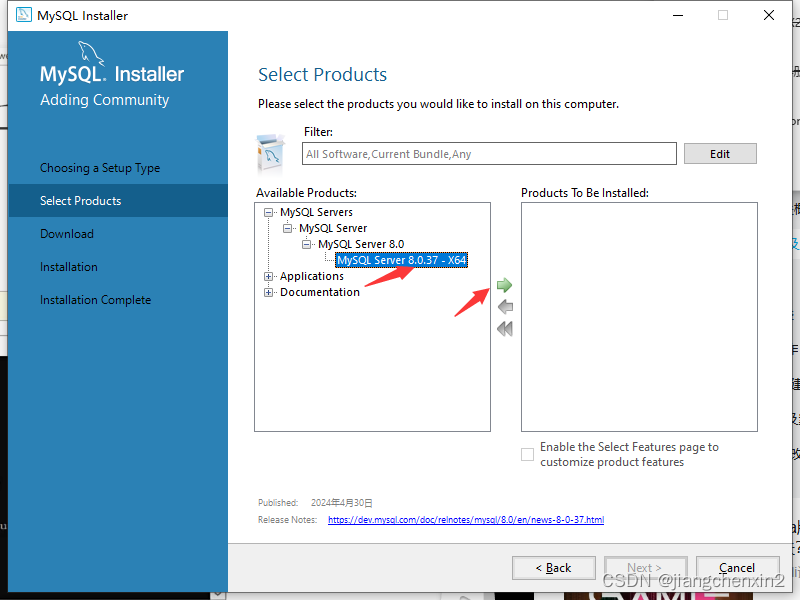The height and width of the screenshot is (600, 800).
Task: Close the MySQL Installer window
Action: [769, 15]
